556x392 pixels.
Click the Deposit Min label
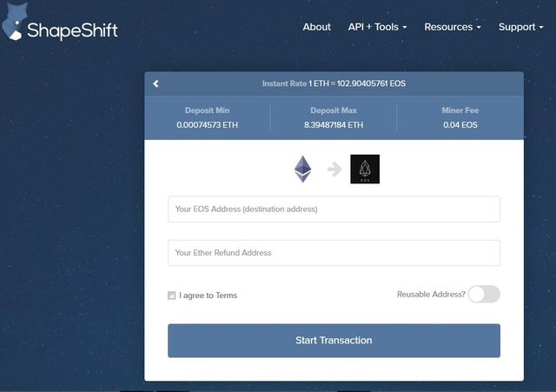pos(207,110)
